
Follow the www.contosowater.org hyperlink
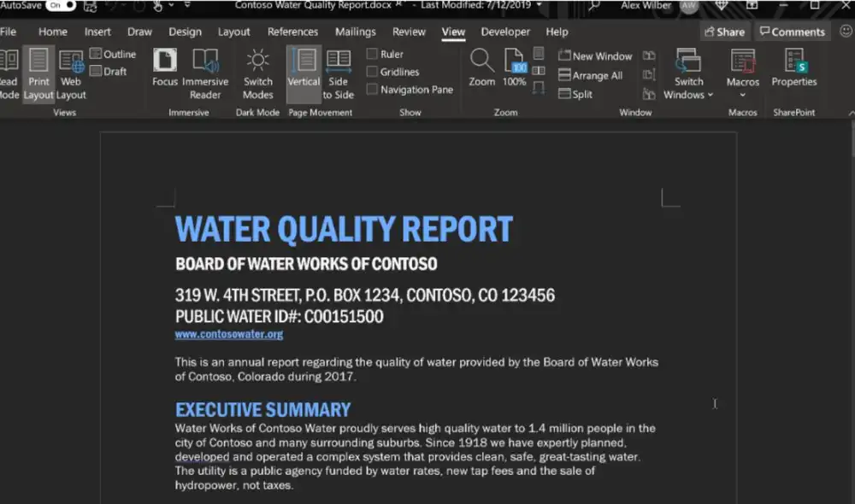pyautogui.click(x=228, y=334)
